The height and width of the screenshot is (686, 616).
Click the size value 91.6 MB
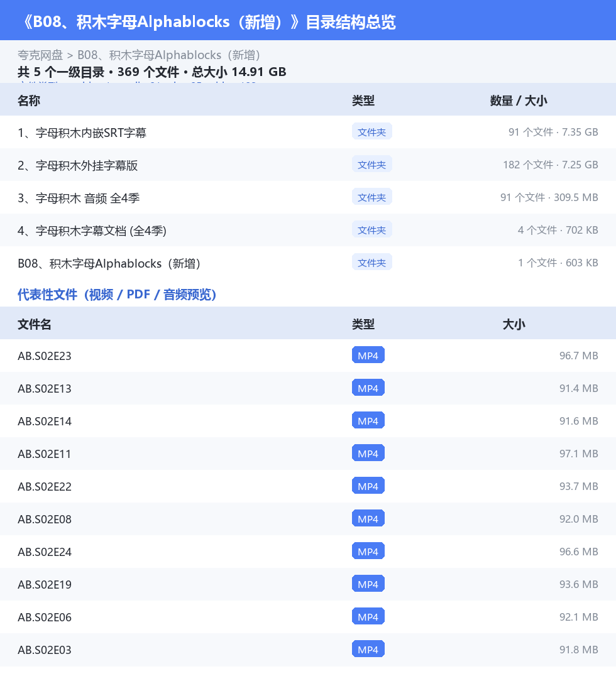point(578,421)
